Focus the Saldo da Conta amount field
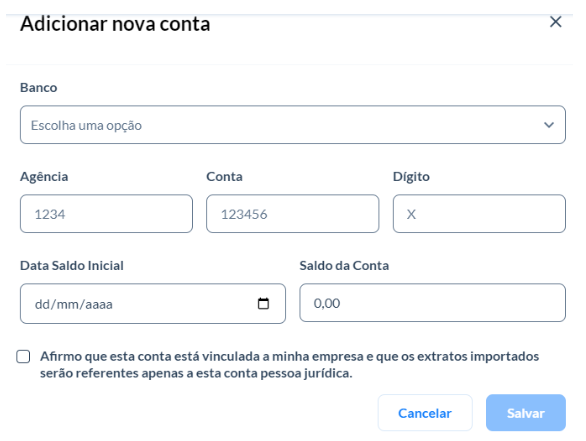 pos(432,303)
